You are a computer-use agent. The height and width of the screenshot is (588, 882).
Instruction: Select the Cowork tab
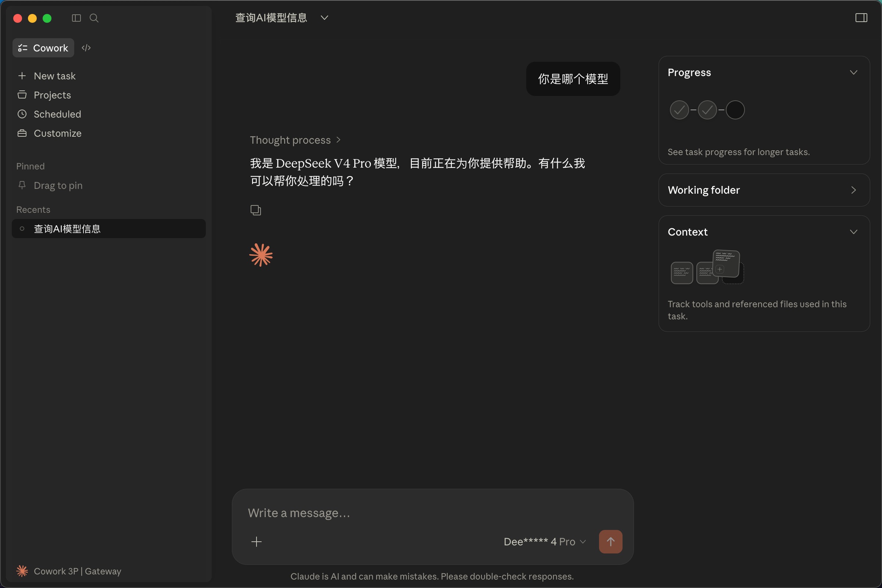(x=43, y=48)
